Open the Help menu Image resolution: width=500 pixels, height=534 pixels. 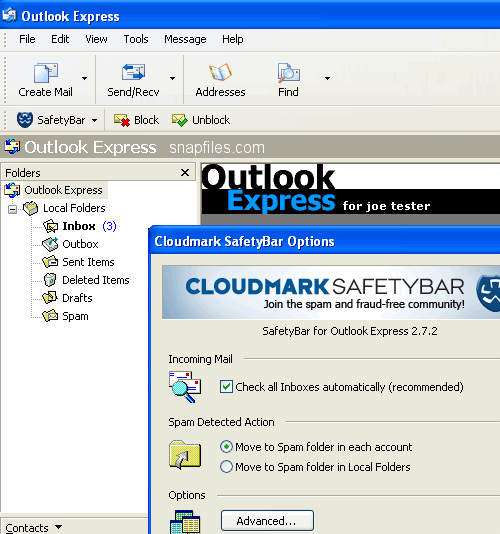pyautogui.click(x=233, y=39)
